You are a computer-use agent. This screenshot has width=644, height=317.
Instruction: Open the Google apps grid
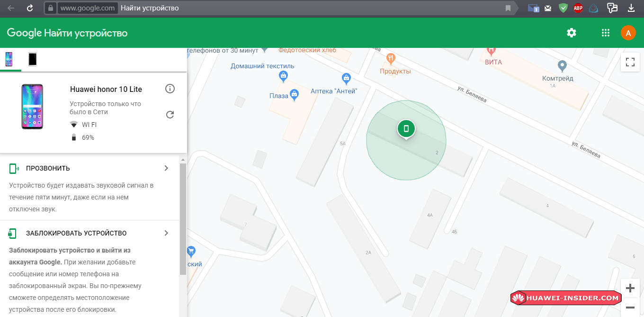tap(605, 33)
